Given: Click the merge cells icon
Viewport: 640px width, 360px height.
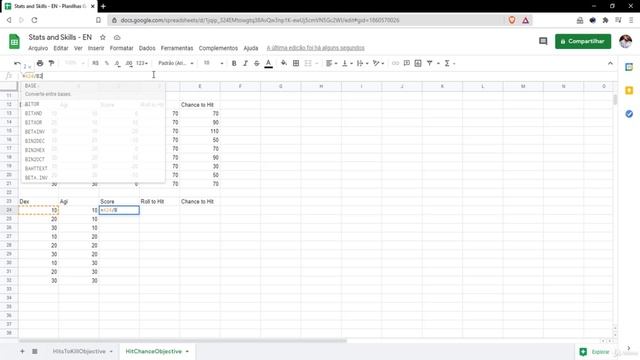Looking at the screenshot, I should pos(308,63).
